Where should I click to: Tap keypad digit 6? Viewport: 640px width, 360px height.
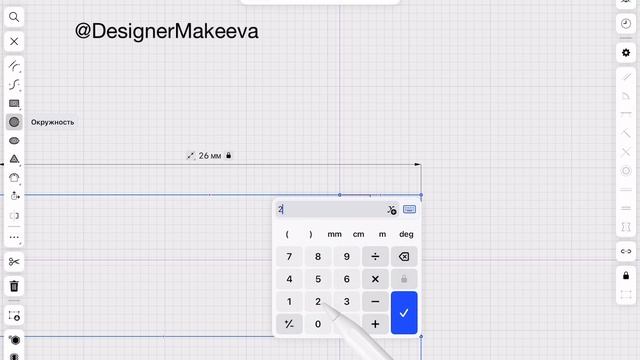347,279
